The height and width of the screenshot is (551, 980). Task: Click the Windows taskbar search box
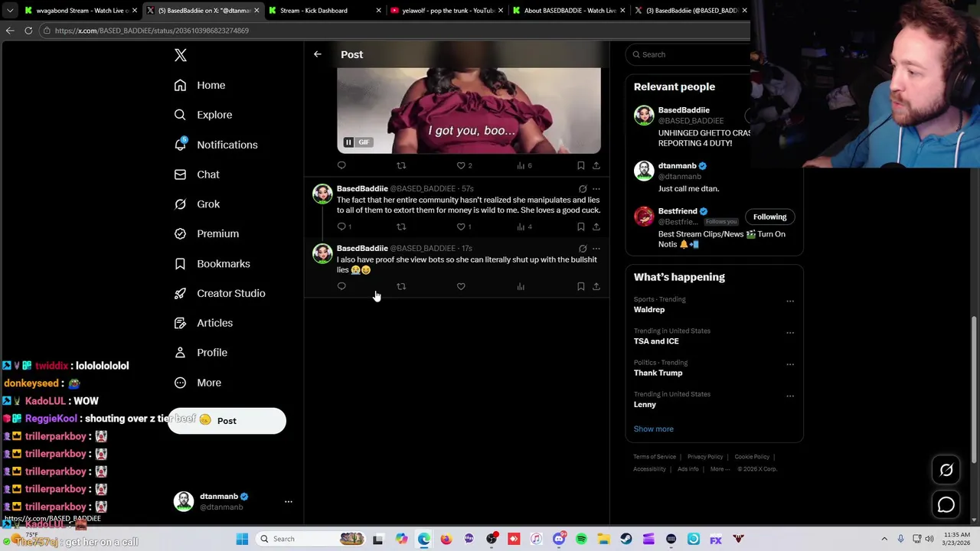312,539
